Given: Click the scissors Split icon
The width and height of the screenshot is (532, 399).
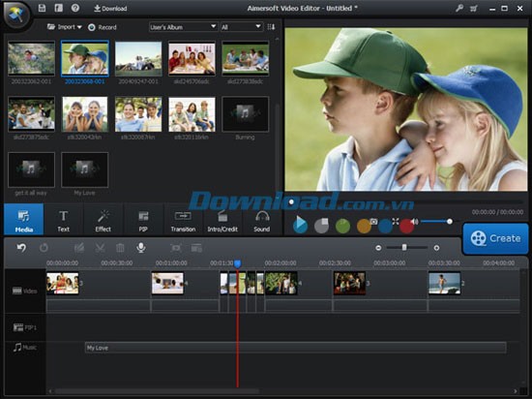Looking at the screenshot, I should [x=100, y=248].
